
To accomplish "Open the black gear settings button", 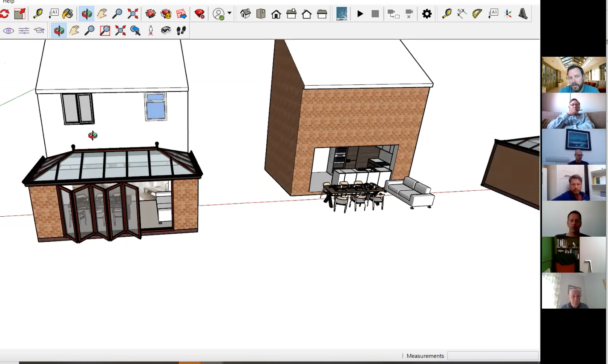I will tap(426, 14).
